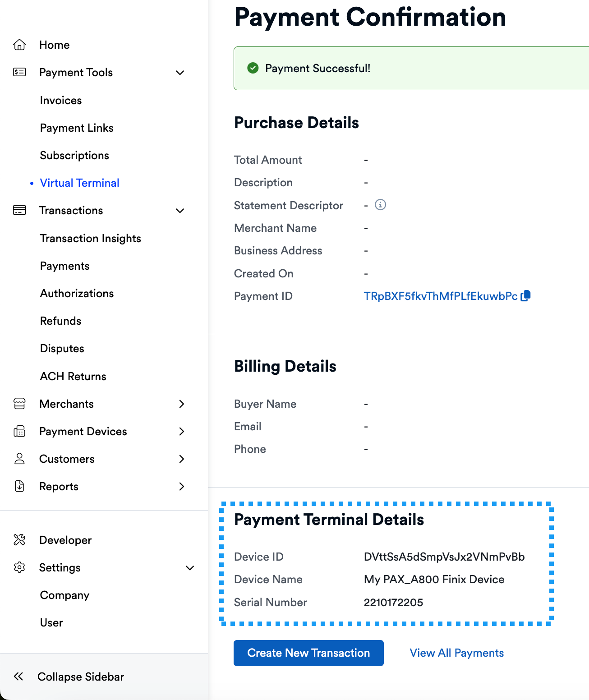
Task: Select the Payment Tools icon
Action: tap(19, 72)
